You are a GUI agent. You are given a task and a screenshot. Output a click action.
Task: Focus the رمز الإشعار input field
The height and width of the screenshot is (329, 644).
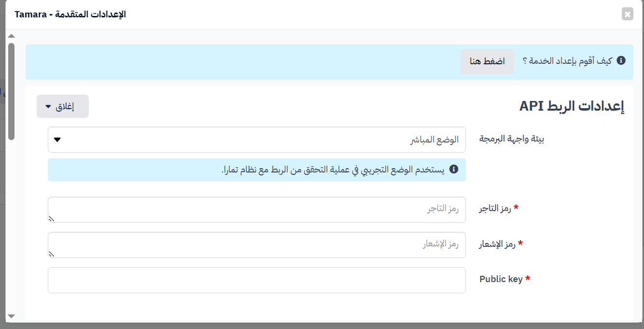[257, 245]
